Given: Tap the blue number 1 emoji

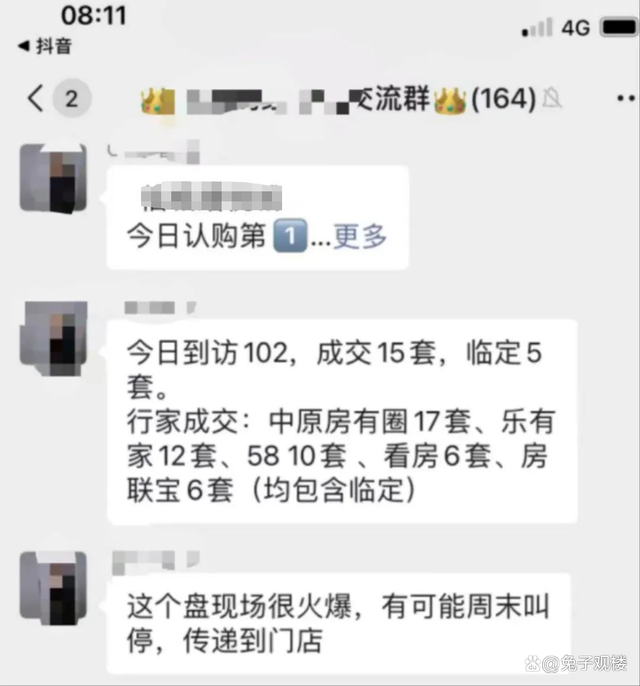Looking at the screenshot, I should (290, 236).
